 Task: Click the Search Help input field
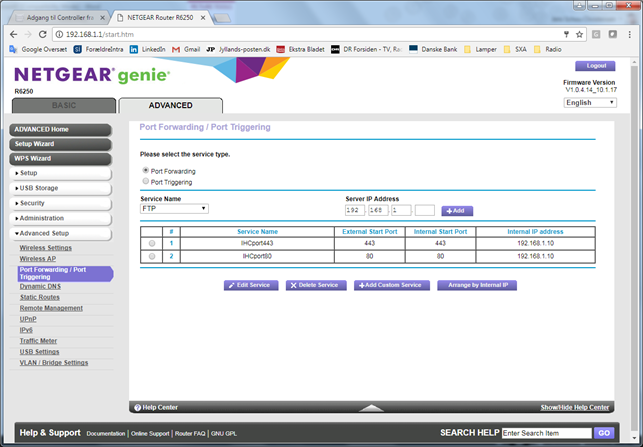(x=546, y=433)
